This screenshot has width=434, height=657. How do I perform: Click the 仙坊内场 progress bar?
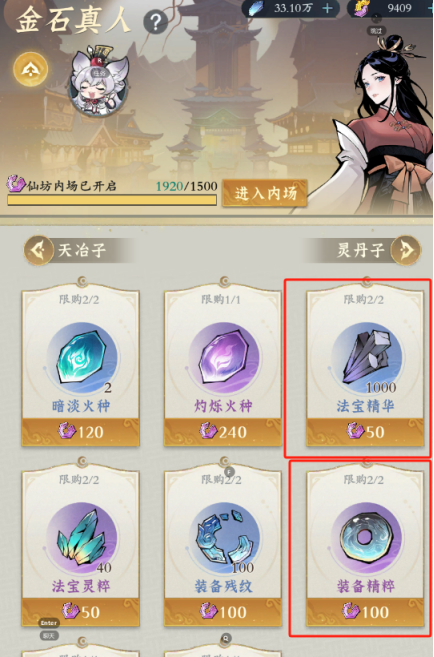pos(112,200)
